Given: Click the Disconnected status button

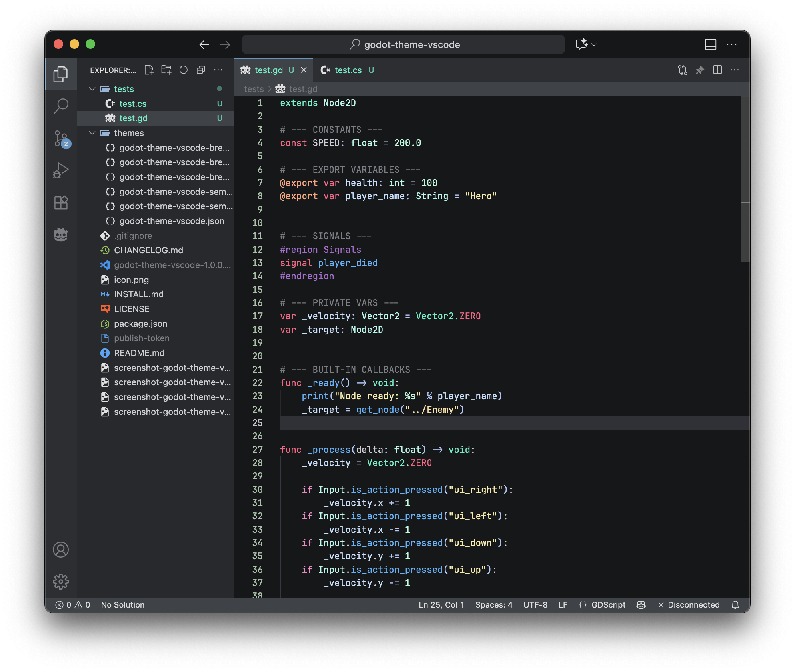Looking at the screenshot, I should click(x=689, y=605).
